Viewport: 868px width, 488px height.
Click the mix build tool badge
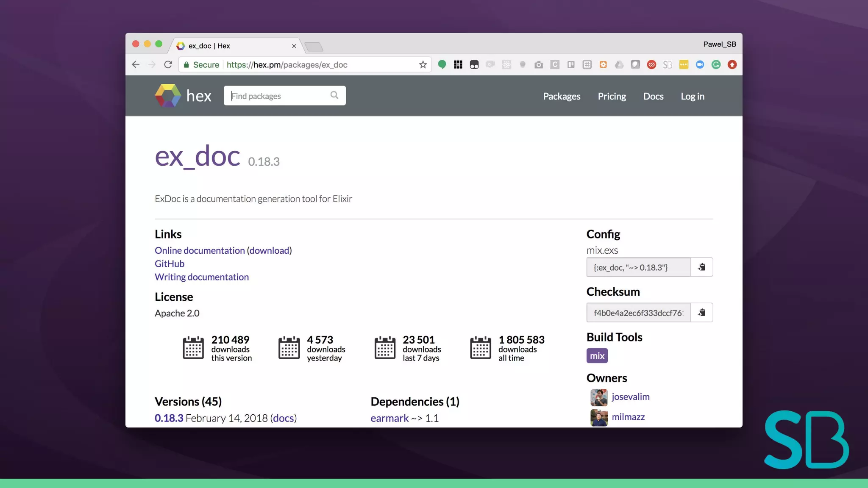click(597, 356)
